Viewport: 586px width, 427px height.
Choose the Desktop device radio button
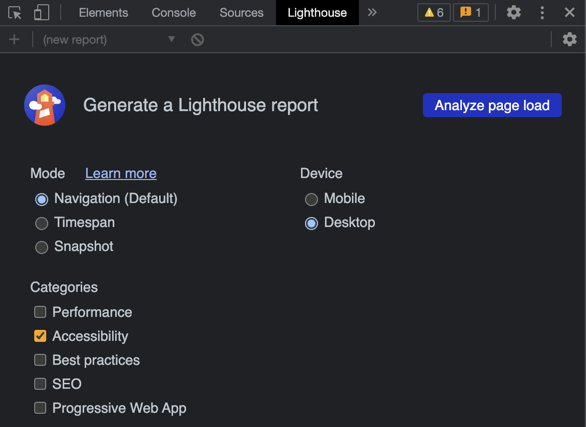pyautogui.click(x=311, y=223)
